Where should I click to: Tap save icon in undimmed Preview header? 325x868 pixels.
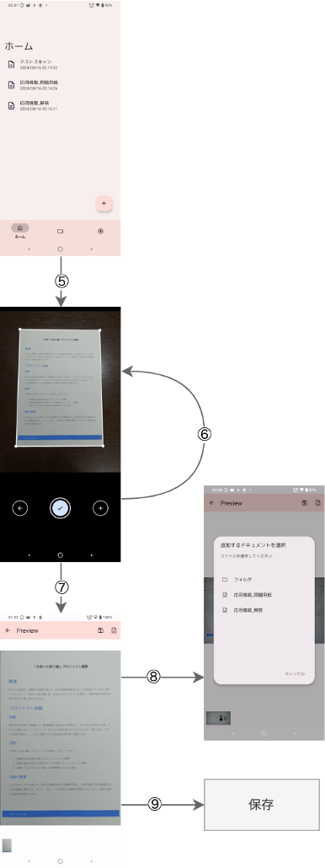100,630
